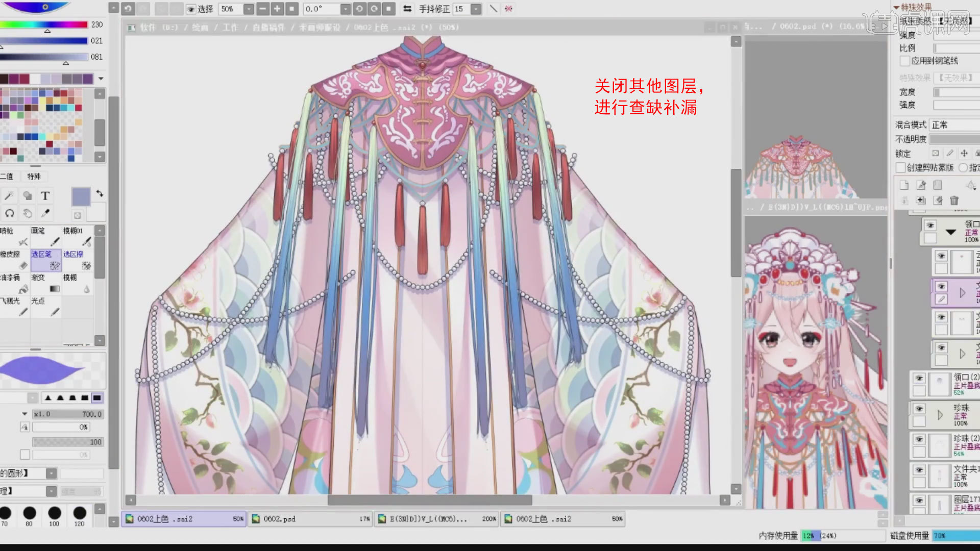Click the undo arrow in top toolbar
The height and width of the screenshot is (551, 980).
(x=128, y=9)
